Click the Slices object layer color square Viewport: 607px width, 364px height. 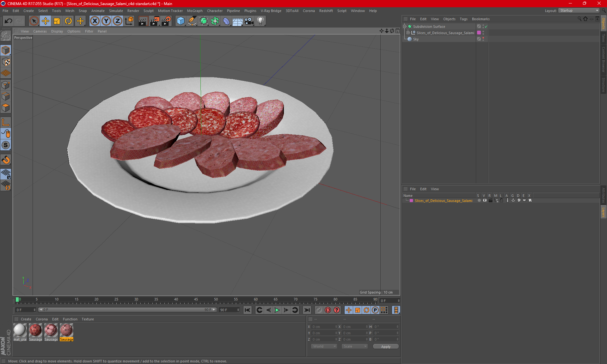(479, 33)
